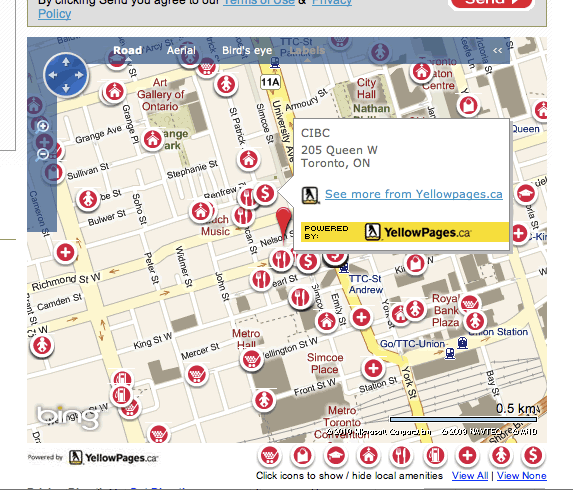The width and height of the screenshot is (573, 490).
Task: Zoom in with the magnifier plus icon
Action: [42, 126]
